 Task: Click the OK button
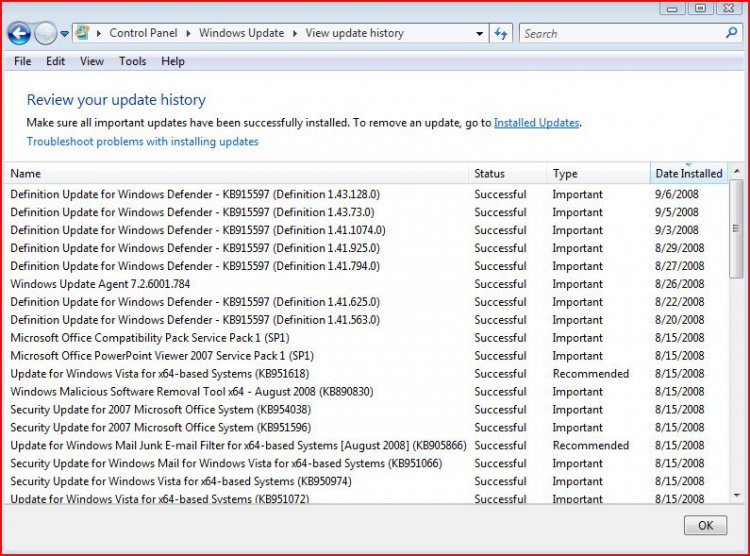(706, 525)
